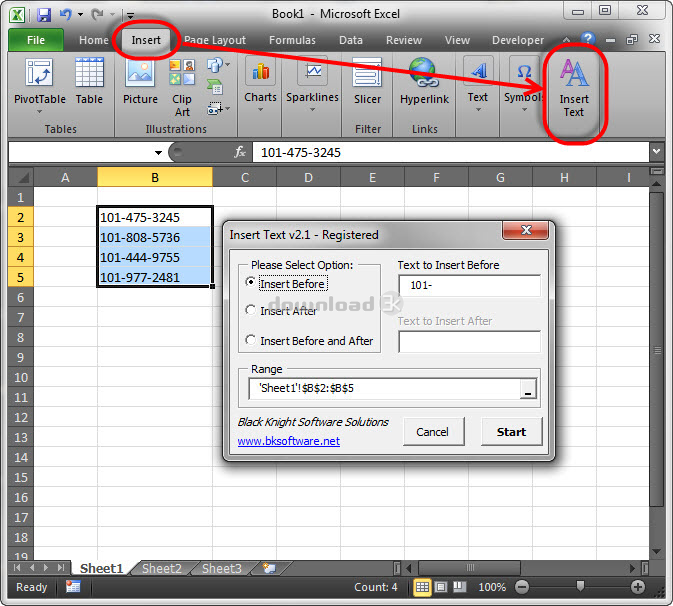Image resolution: width=673 pixels, height=606 pixels.
Task: Open the Symbols group
Action: (524, 84)
